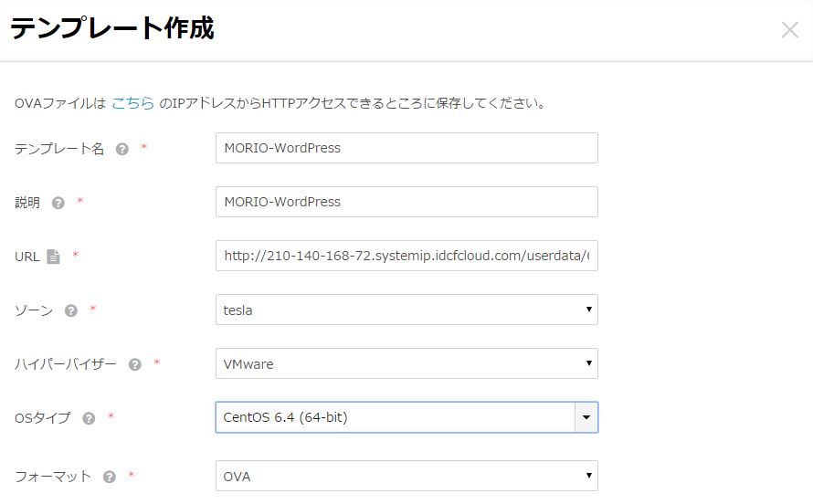The image size is (813, 504).
Task: Click the help icon beside テンプレート名
Action: 122,149
